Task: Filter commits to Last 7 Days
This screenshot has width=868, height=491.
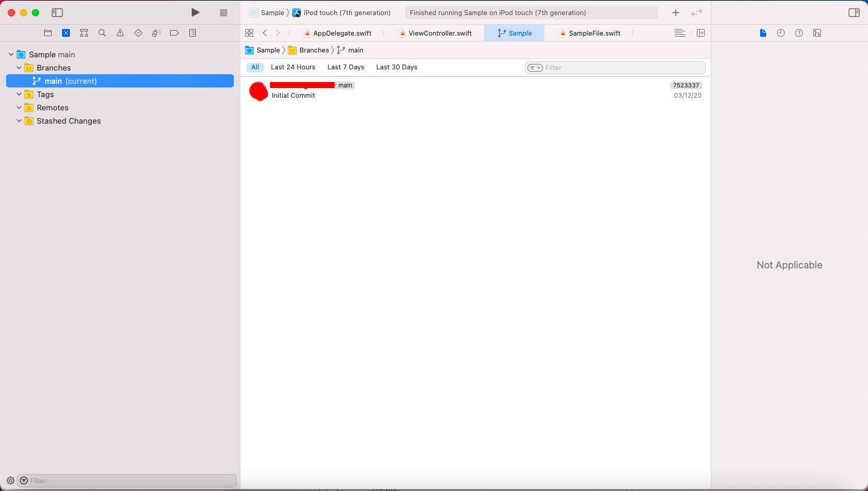Action: (x=346, y=68)
